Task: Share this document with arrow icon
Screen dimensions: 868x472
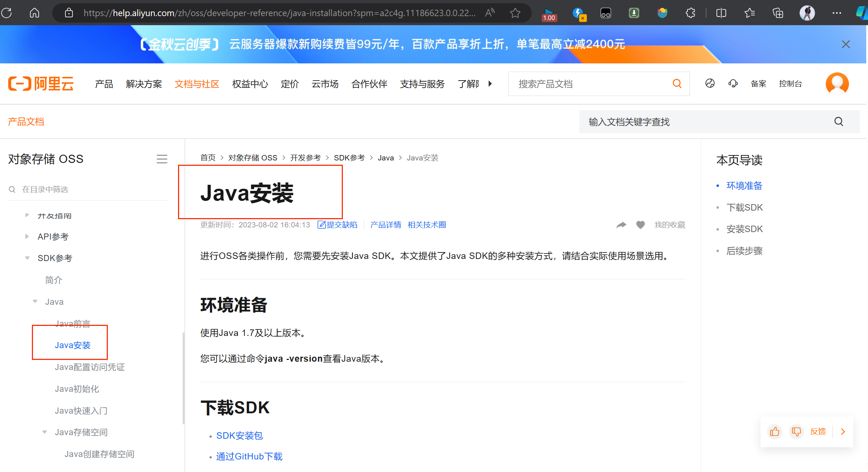Action: [x=621, y=225]
